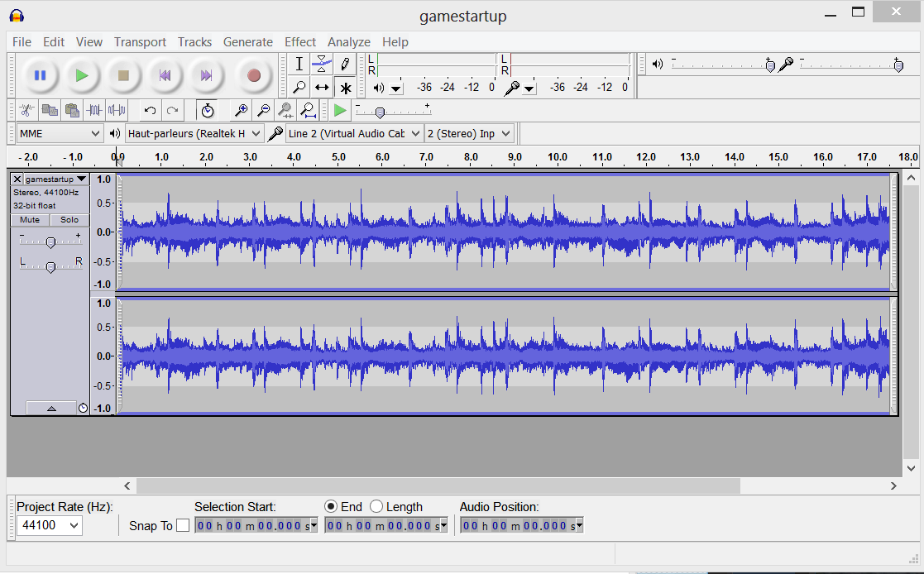This screenshot has height=574, width=924.
Task: Collapse the track with the up arrow
Action: pyautogui.click(x=51, y=408)
